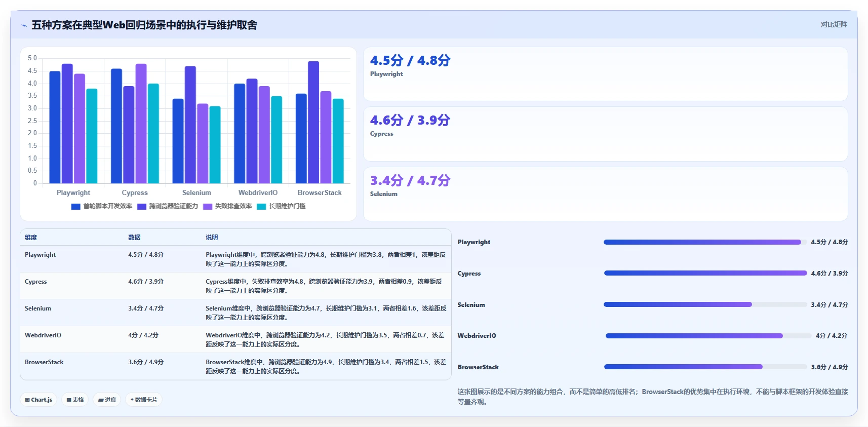
Task: Click the Chart.js tag chip
Action: coord(38,400)
